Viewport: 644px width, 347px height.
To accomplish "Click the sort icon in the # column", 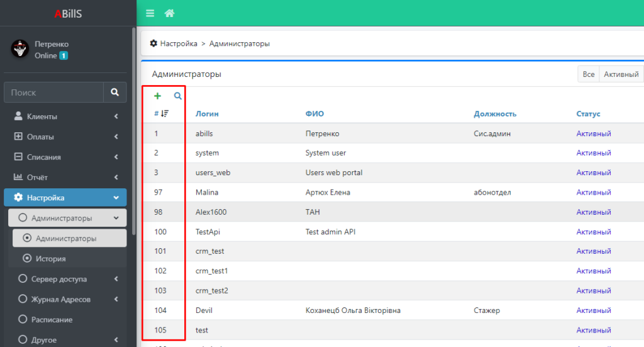I will pos(165,114).
